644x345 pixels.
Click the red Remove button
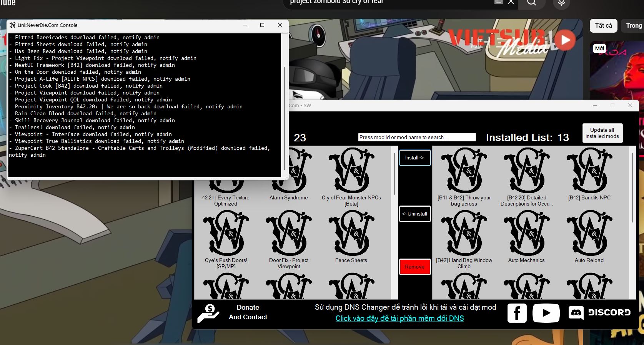(414, 267)
